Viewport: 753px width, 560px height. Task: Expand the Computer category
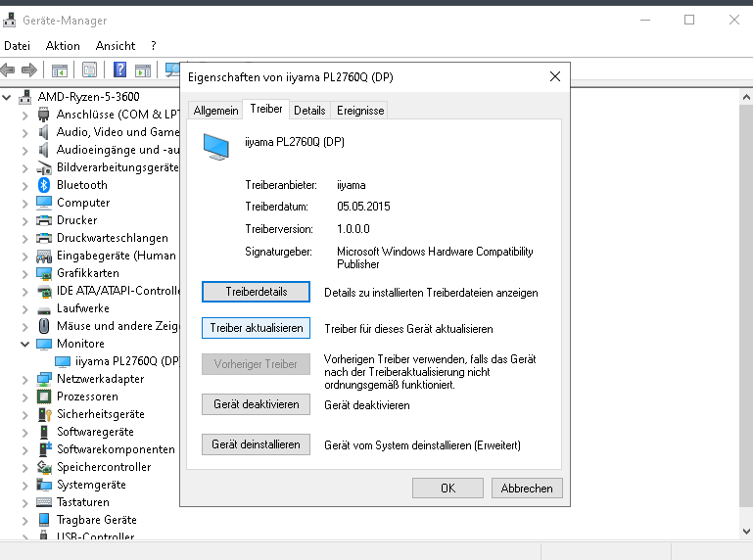(x=25, y=204)
